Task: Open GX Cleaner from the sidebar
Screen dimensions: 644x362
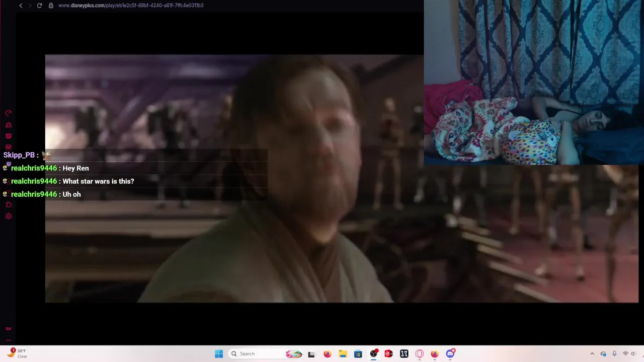Action: 9,125
